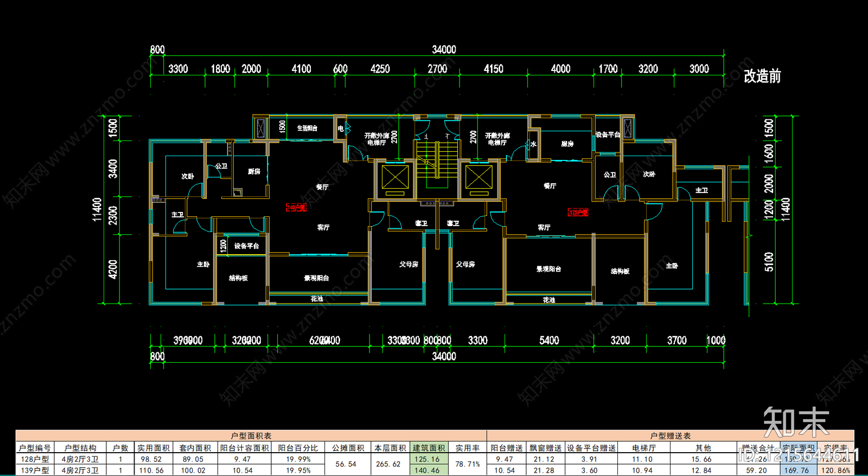Image resolution: width=868 pixels, height=476 pixels.
Task: Click the '128户型' row label
Action: pos(35,459)
